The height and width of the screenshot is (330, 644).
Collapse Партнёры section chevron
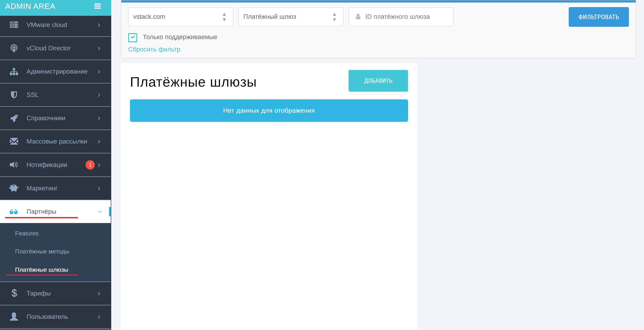pyautogui.click(x=100, y=212)
